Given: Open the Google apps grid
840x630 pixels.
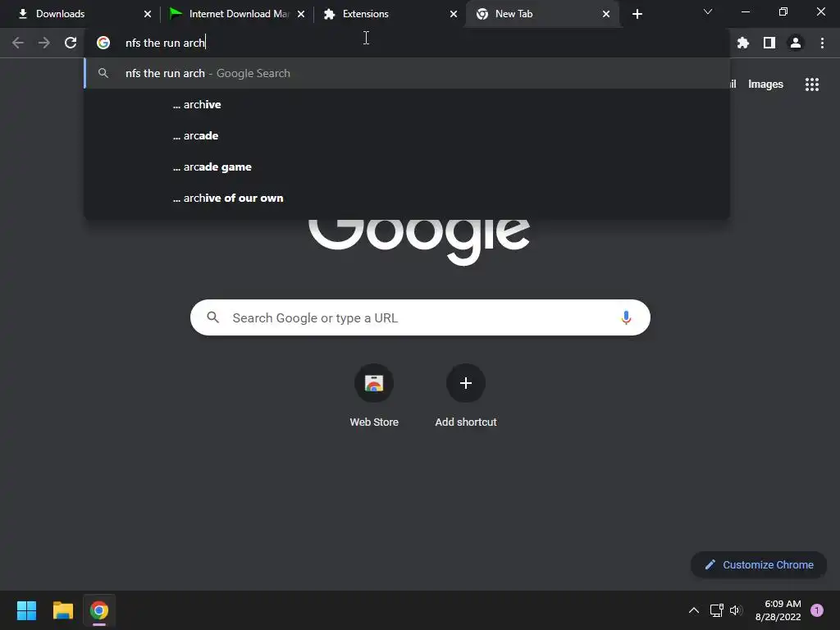Looking at the screenshot, I should click(x=812, y=84).
